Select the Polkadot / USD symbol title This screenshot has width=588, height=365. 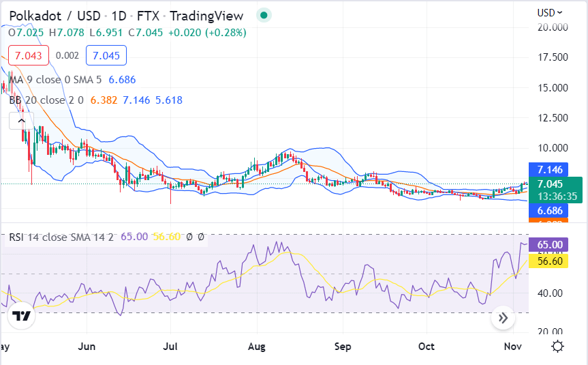click(55, 16)
